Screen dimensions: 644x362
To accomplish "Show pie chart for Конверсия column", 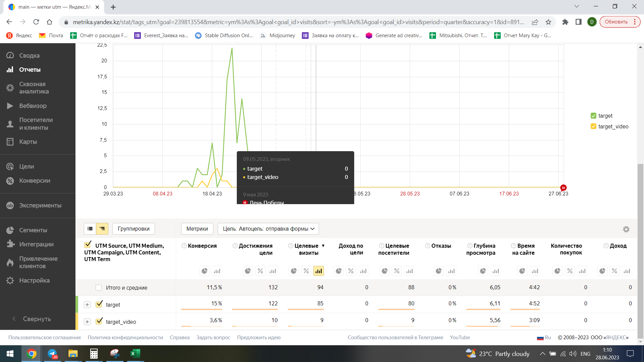I will 205,271.
